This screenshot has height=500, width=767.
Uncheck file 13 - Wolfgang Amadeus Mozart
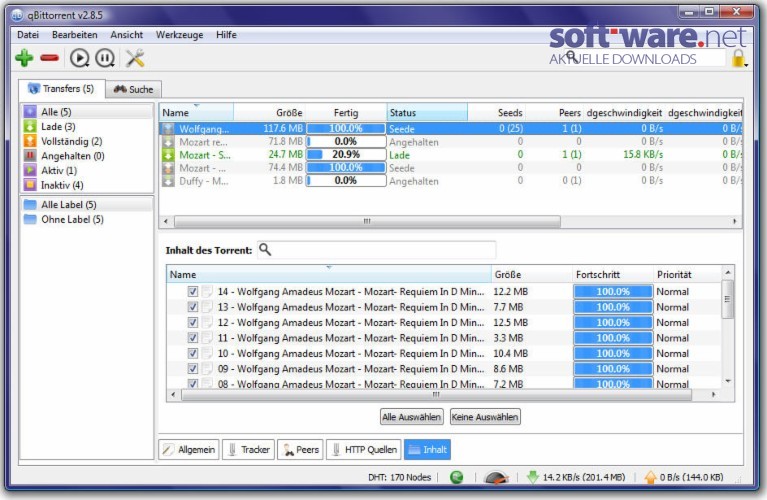point(193,307)
